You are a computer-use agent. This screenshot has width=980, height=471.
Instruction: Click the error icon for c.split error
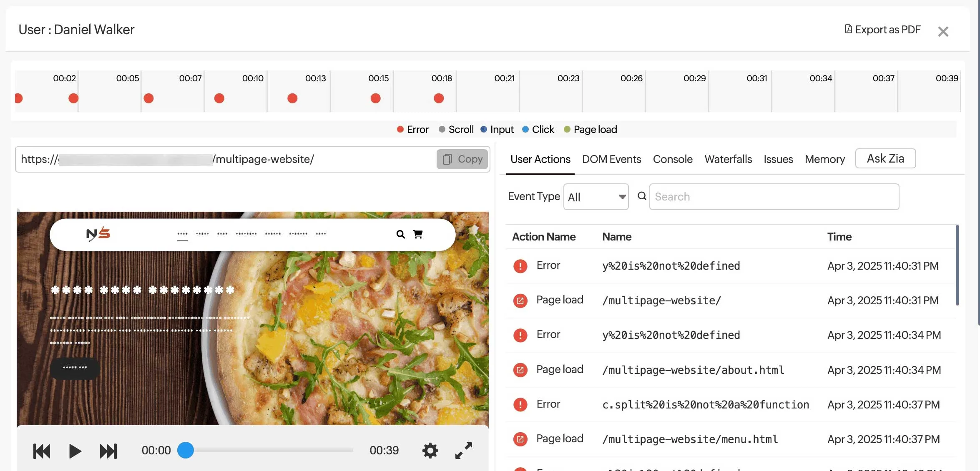coord(520,404)
